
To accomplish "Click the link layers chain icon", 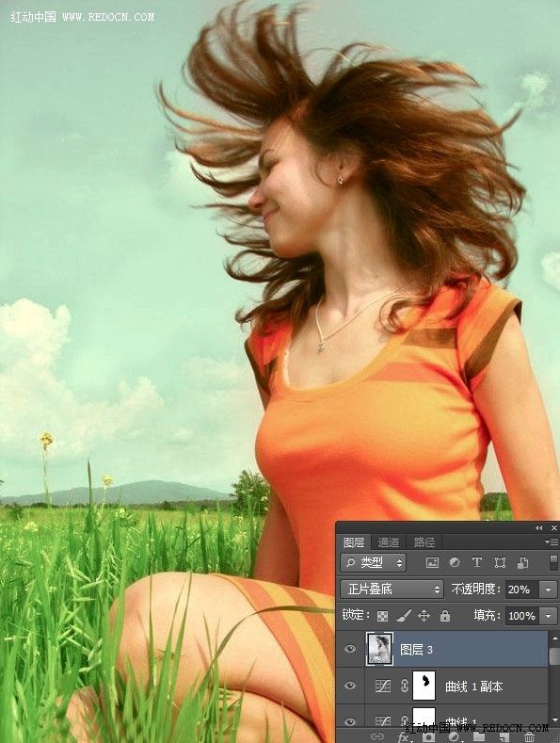I will 377,736.
